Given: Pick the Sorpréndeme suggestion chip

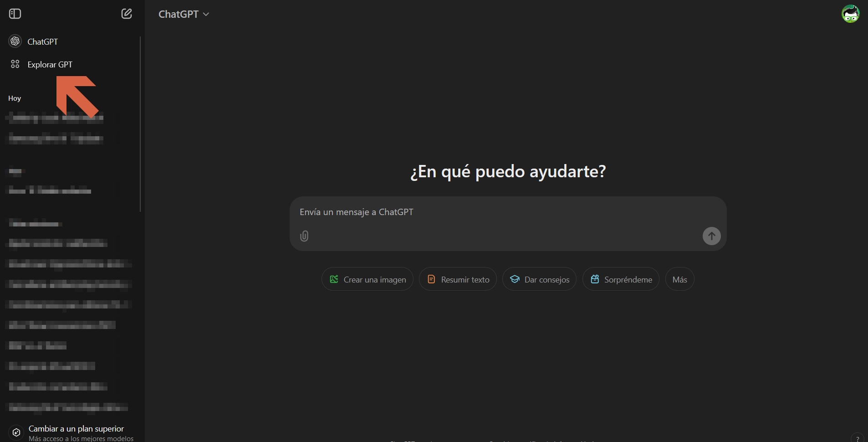Looking at the screenshot, I should click(x=621, y=279).
